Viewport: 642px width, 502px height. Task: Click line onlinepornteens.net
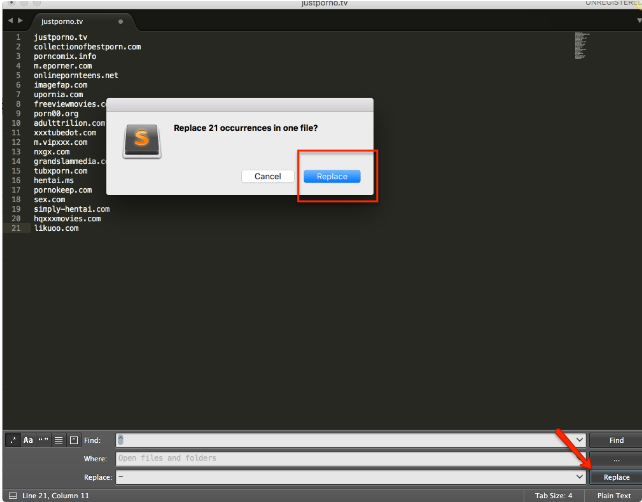[x=76, y=75]
